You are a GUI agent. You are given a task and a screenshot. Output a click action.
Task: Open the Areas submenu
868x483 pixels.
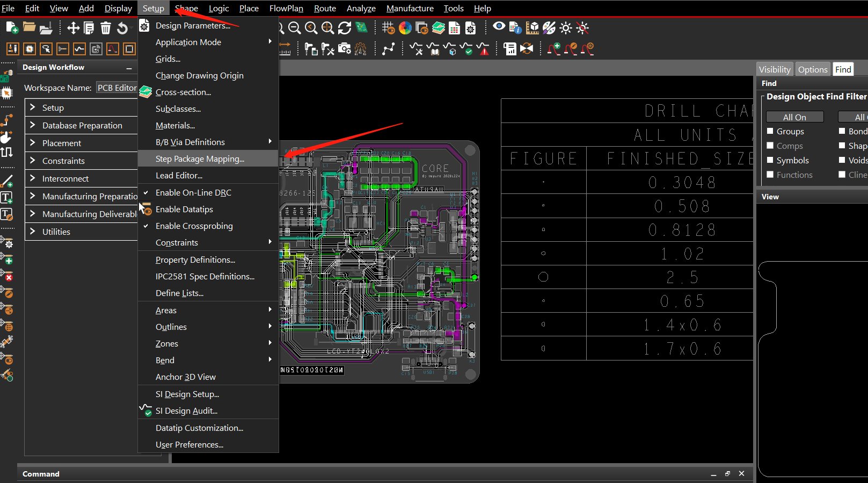click(x=208, y=310)
